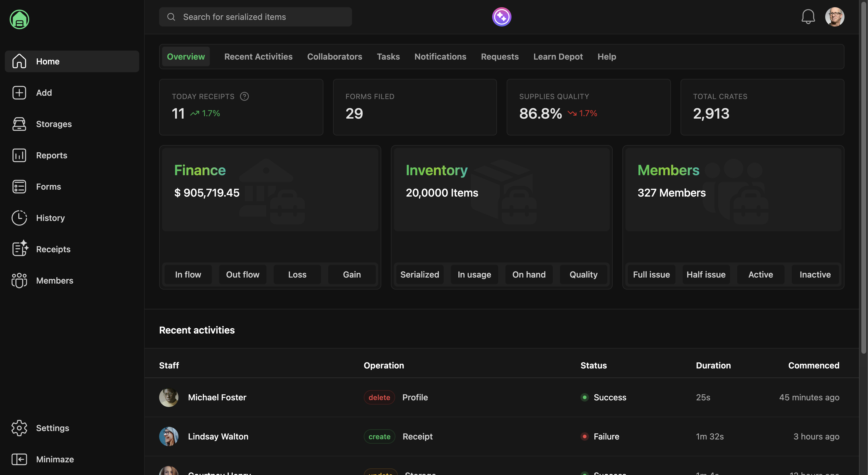Open Settings gear in the sidebar
Screen dimensions: 868x475
pyautogui.click(x=19, y=428)
